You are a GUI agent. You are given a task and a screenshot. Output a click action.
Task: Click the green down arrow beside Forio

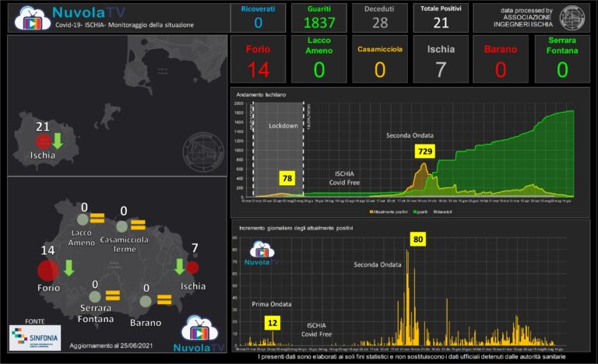[x=69, y=268]
